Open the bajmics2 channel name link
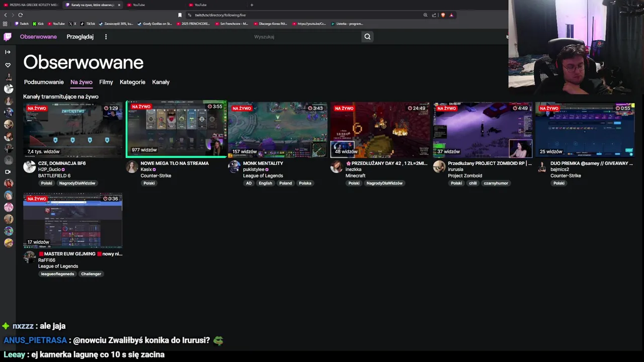Screen dimensions: 644x362 point(559,169)
